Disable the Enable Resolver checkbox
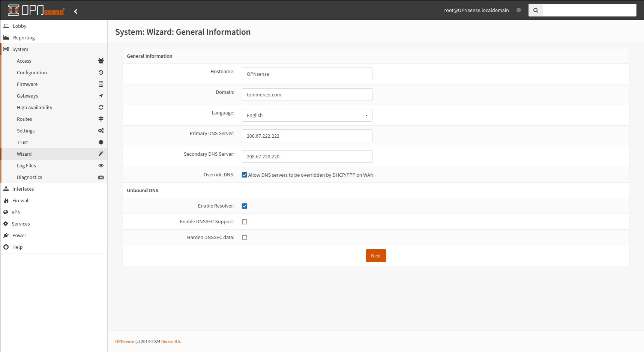The width and height of the screenshot is (644, 352). coord(245,206)
